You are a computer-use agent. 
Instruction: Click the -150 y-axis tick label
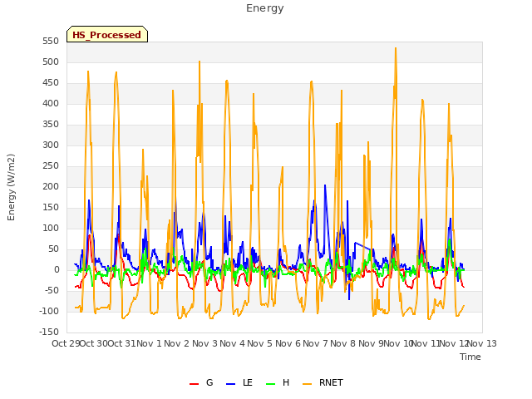(49, 332)
